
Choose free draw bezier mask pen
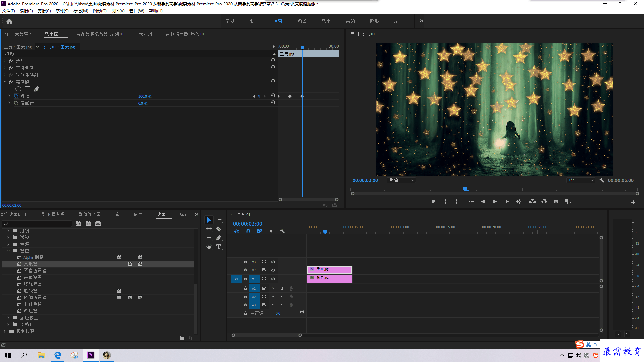coord(37,89)
